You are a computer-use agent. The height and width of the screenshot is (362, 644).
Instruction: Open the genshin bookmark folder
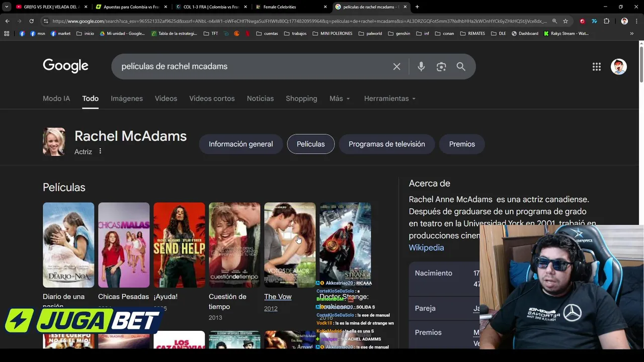point(399,34)
